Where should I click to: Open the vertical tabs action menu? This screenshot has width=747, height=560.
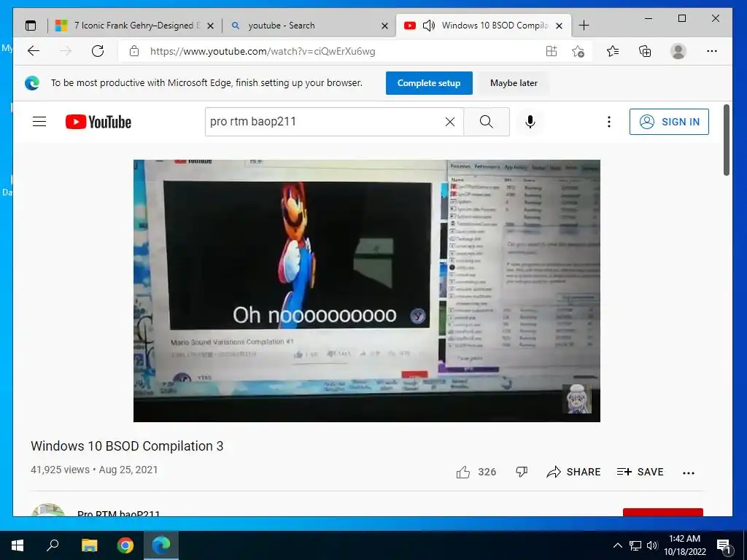31,26
